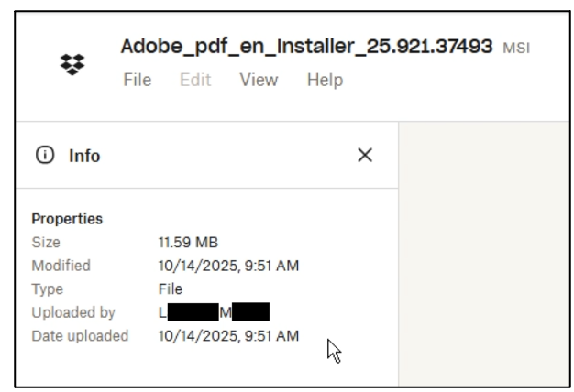574x392 pixels.
Task: Click the Modified date value
Action: pos(228,267)
